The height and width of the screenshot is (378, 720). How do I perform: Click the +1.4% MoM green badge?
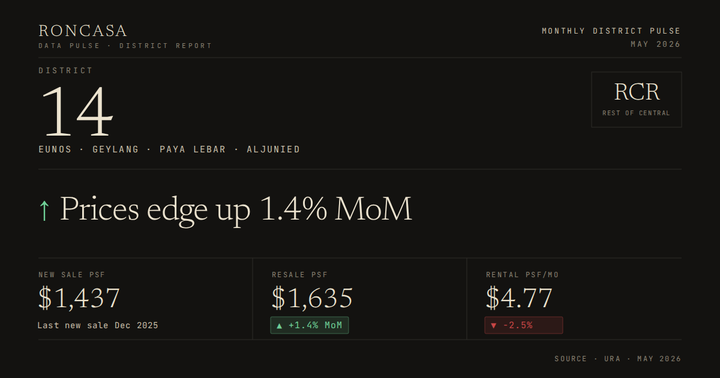[x=309, y=325]
